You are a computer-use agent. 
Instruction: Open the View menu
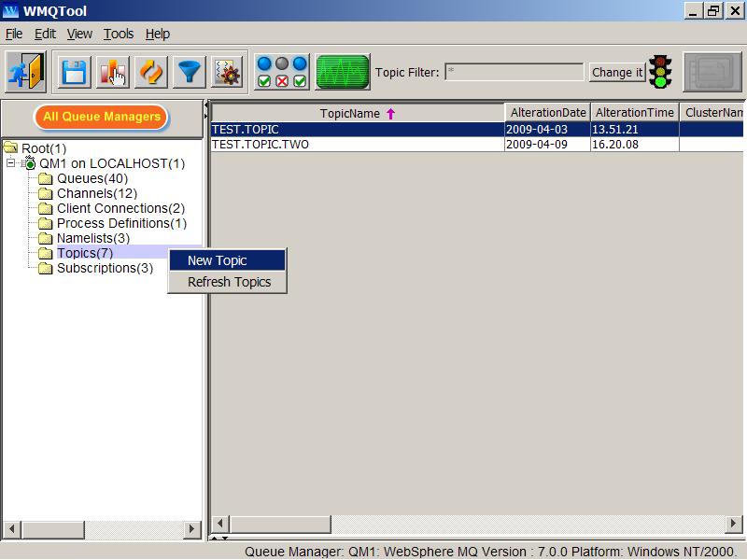tap(79, 34)
